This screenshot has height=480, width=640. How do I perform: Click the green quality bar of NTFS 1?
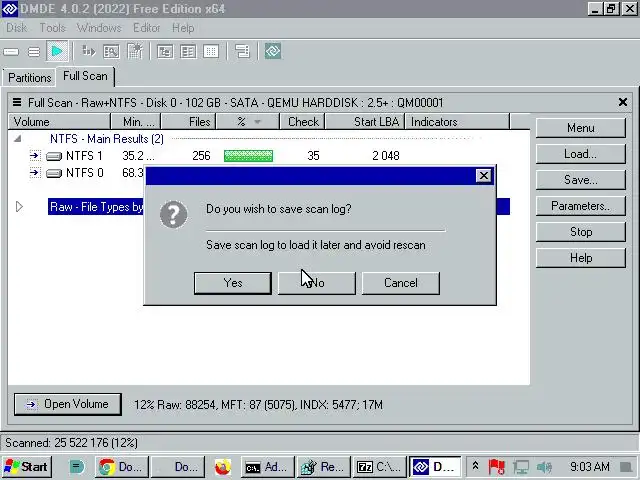(248, 156)
